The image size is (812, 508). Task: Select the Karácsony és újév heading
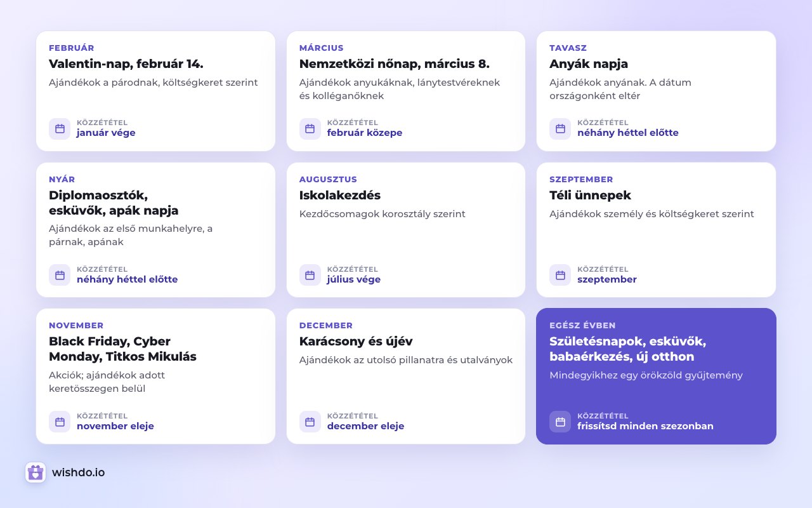(x=356, y=342)
